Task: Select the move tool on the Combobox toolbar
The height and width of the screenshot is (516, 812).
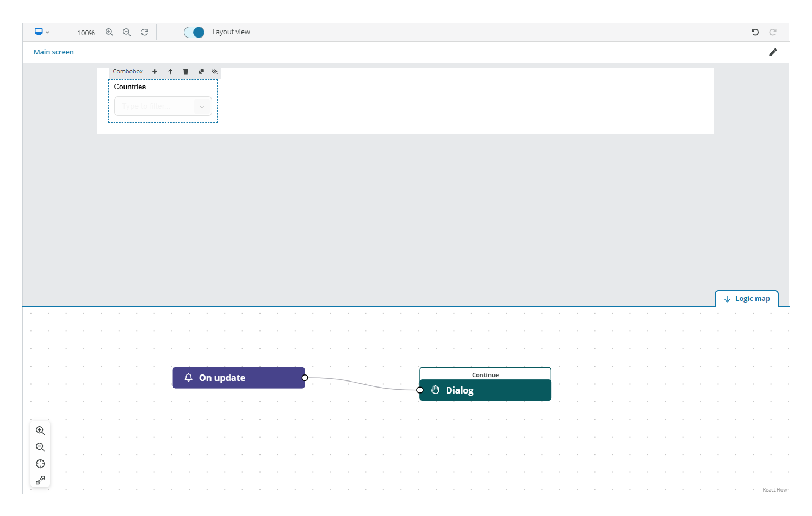Action: pos(154,71)
